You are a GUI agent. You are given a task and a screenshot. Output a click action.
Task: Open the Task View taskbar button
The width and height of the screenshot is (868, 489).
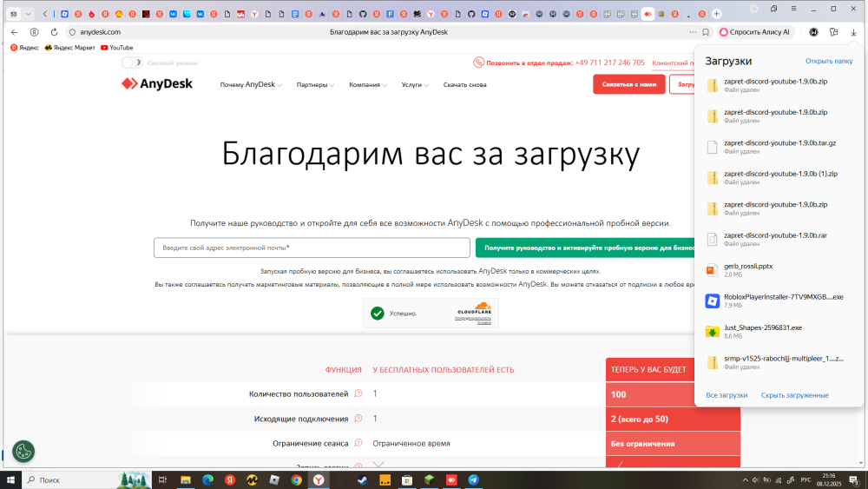162,480
